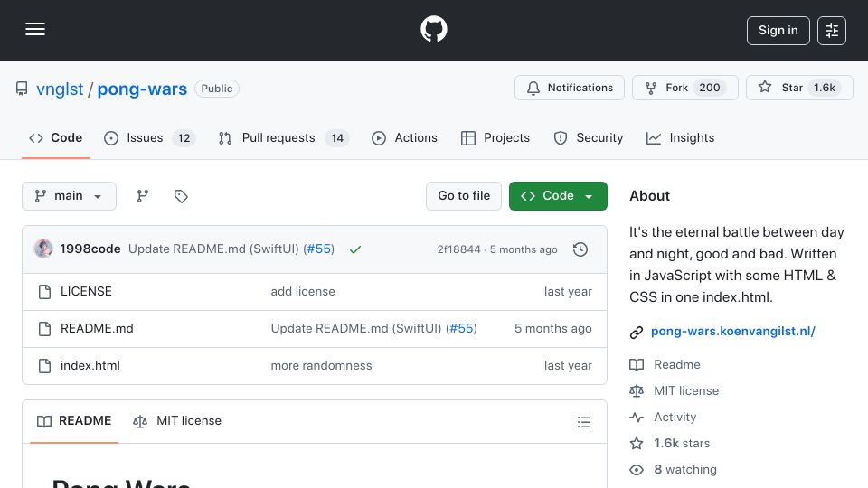
Task: Click the repository icon before vnglst
Action: 22,89
